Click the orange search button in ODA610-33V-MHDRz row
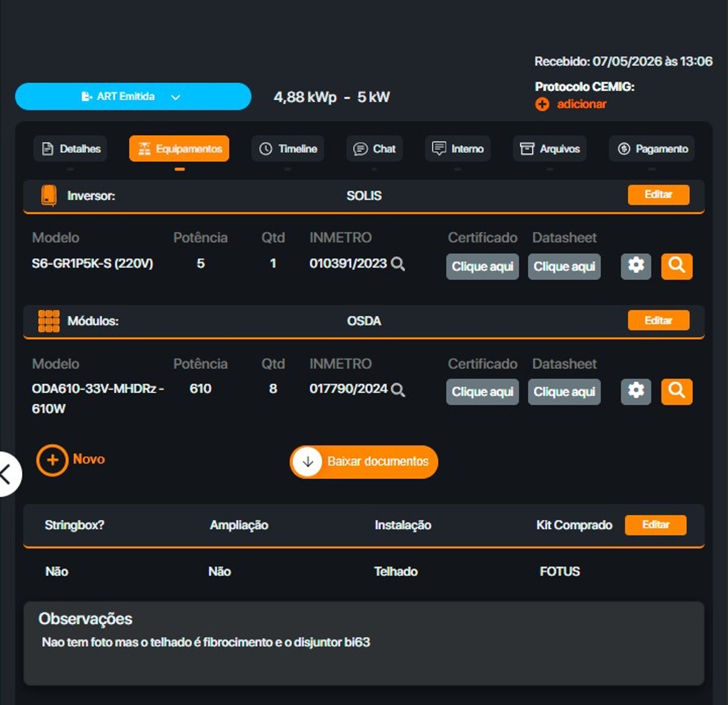 coord(677,391)
